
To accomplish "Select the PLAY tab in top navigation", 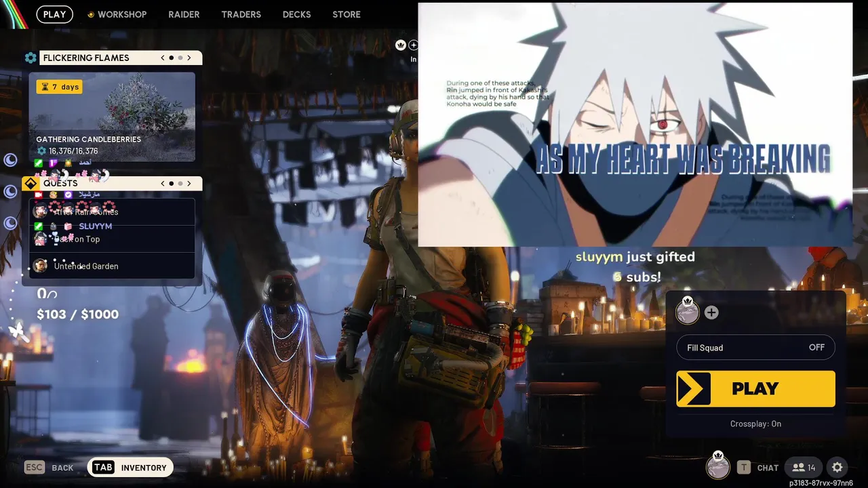I will click(55, 14).
